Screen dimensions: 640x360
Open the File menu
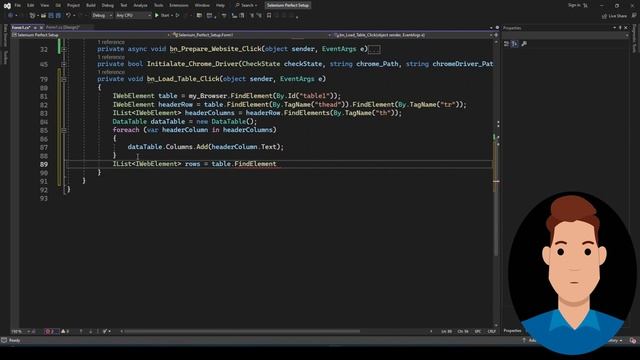point(18,5)
